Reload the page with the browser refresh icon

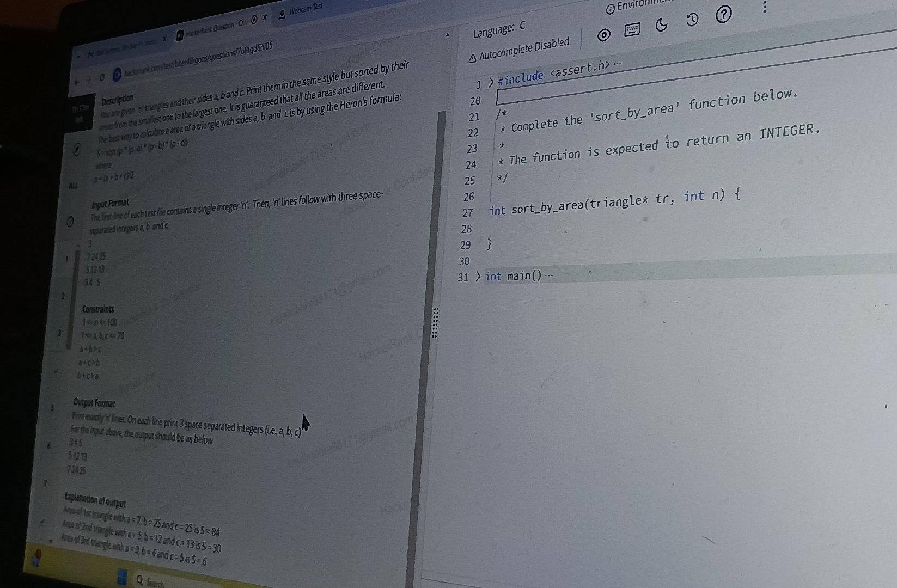tap(102, 78)
